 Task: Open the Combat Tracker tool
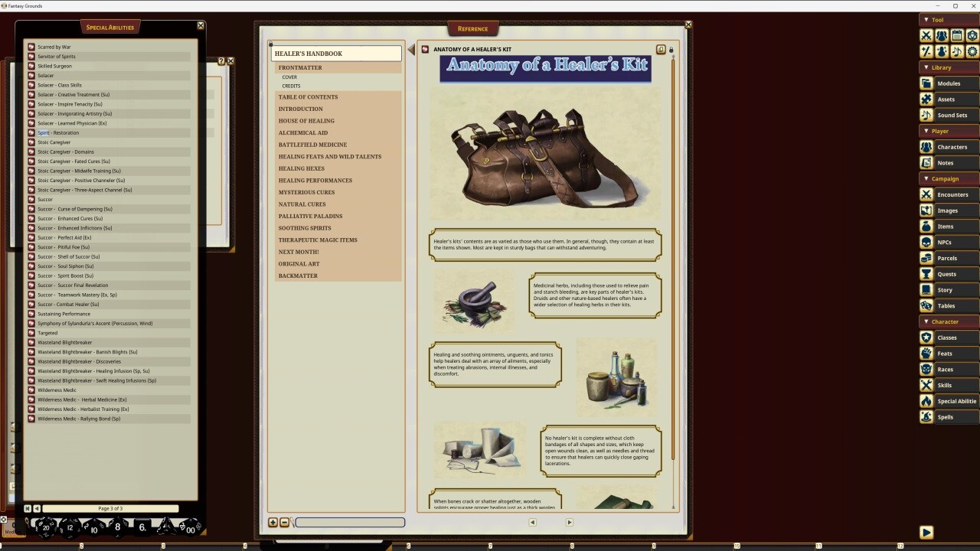(926, 35)
